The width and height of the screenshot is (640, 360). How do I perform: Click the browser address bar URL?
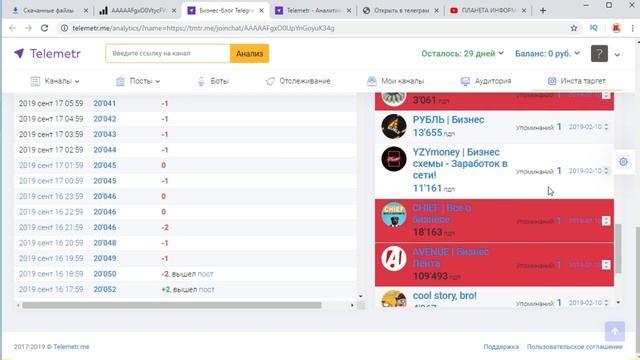[x=203, y=28]
